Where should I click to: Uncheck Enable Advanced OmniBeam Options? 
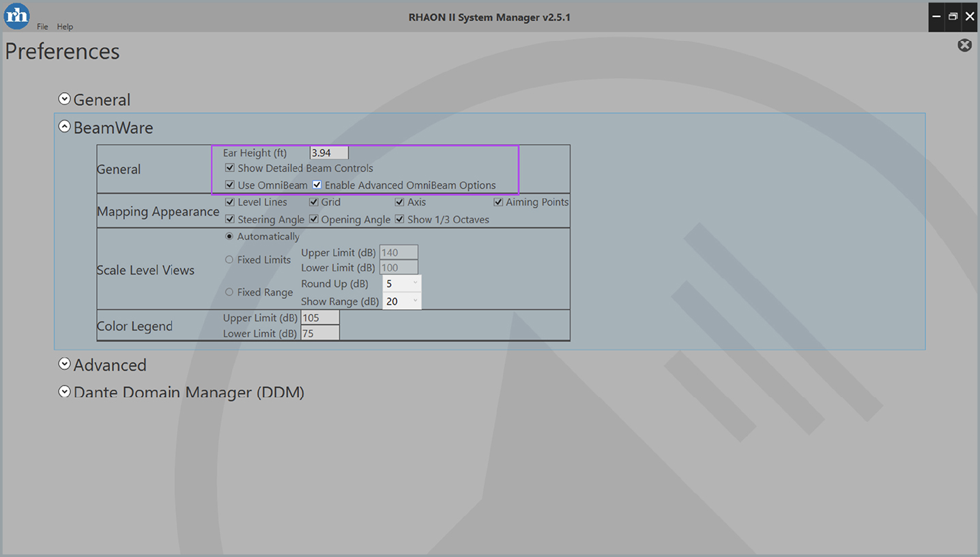pos(317,185)
